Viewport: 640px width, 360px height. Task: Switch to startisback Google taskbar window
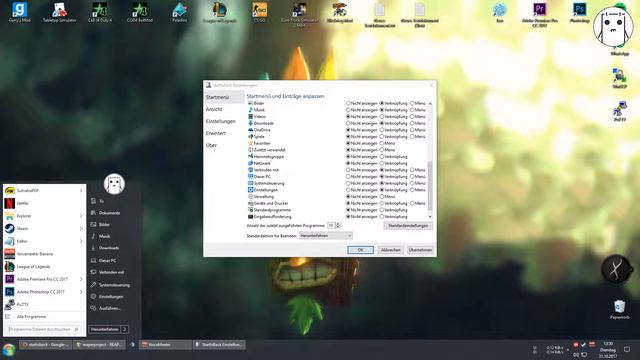point(46,345)
